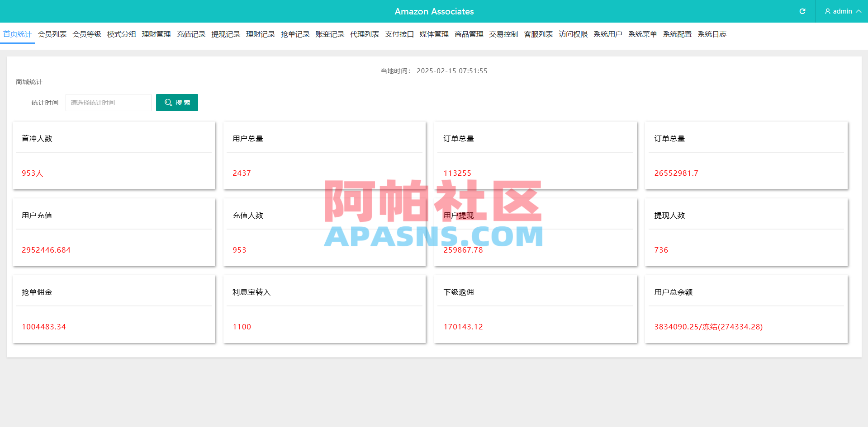Open the 媒体管理 media management section

(x=433, y=34)
